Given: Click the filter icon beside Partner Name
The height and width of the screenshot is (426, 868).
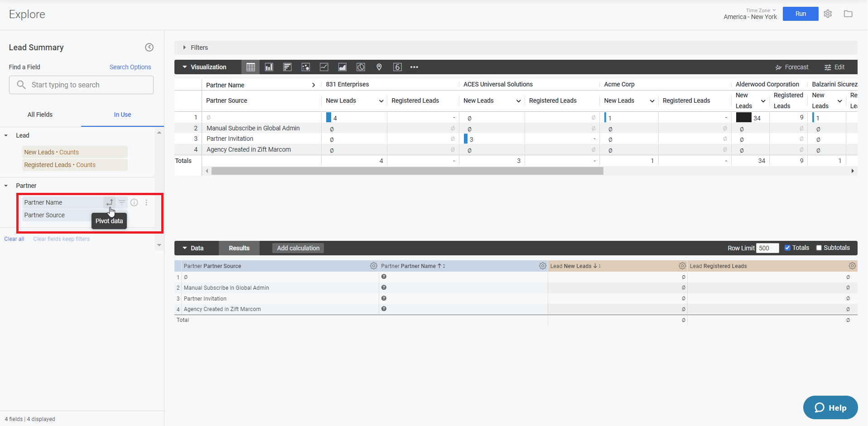Looking at the screenshot, I should [121, 202].
